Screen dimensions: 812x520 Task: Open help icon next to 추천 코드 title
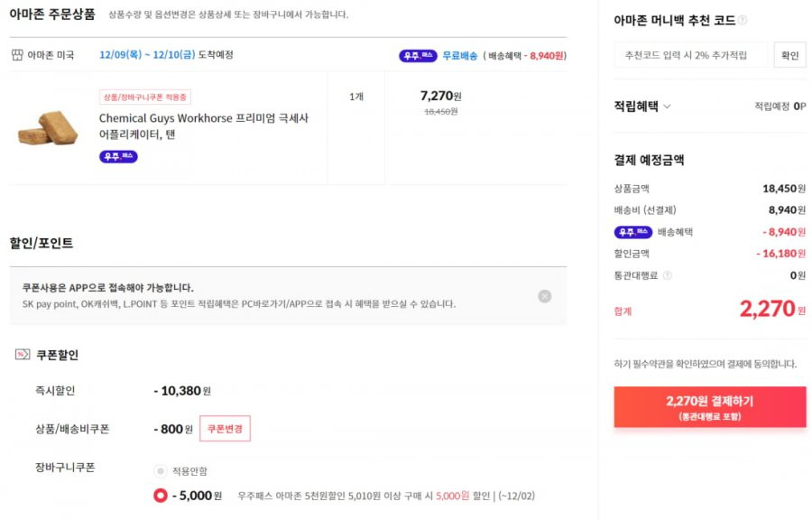[743, 20]
